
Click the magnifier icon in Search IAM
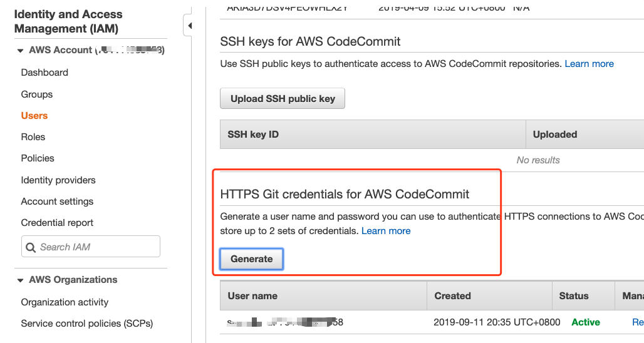[31, 247]
